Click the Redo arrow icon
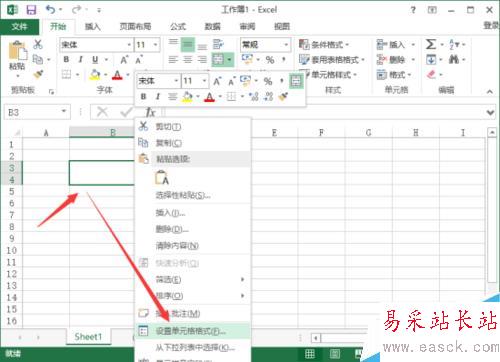The width and height of the screenshot is (500, 362). click(77, 10)
